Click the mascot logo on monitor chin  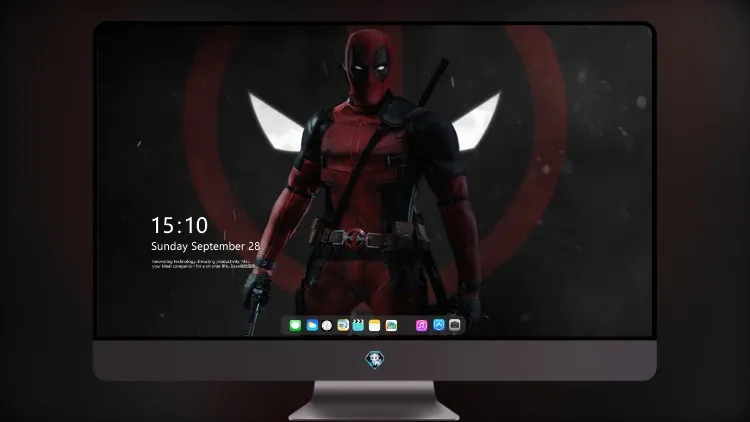[x=375, y=360]
